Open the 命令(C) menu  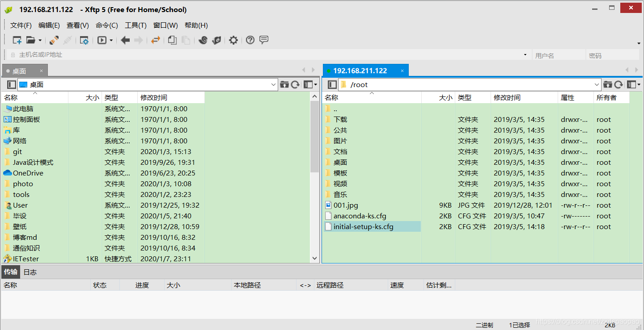[107, 25]
